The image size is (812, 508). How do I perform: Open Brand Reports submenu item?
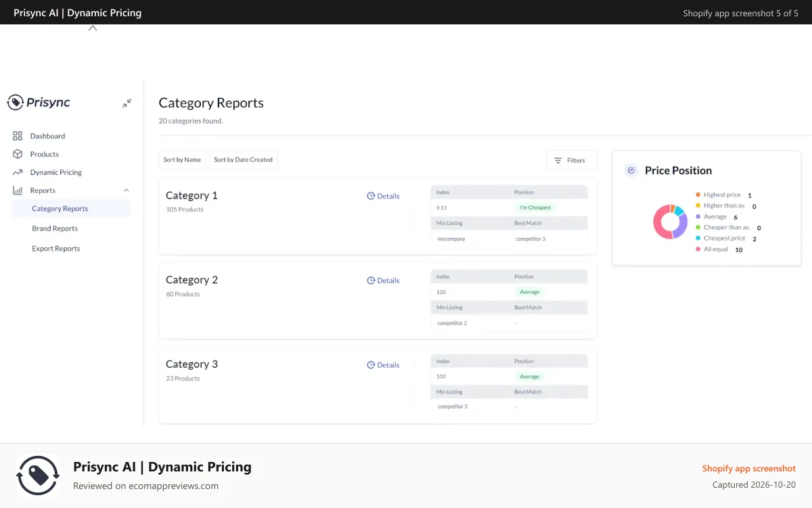[55, 228]
